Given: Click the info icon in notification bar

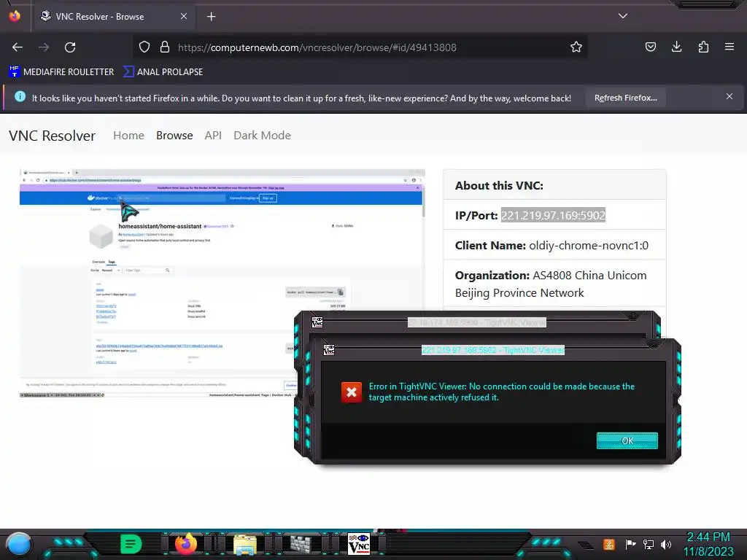Looking at the screenshot, I should coord(20,97).
